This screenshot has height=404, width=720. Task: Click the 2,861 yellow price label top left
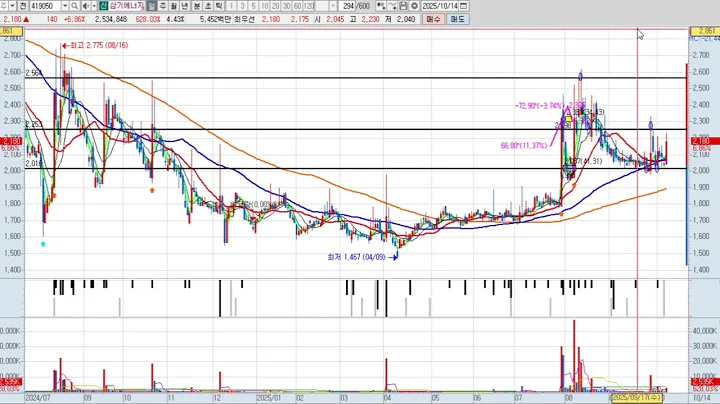point(11,31)
